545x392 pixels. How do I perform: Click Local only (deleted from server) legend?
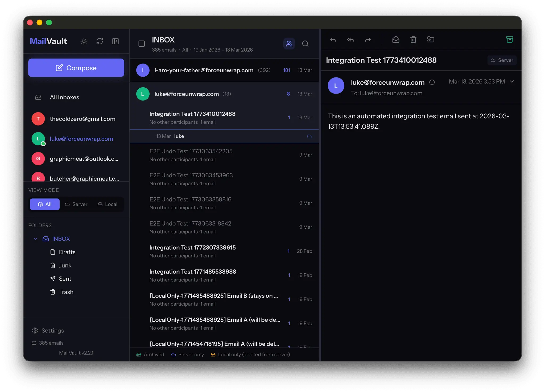(250, 355)
